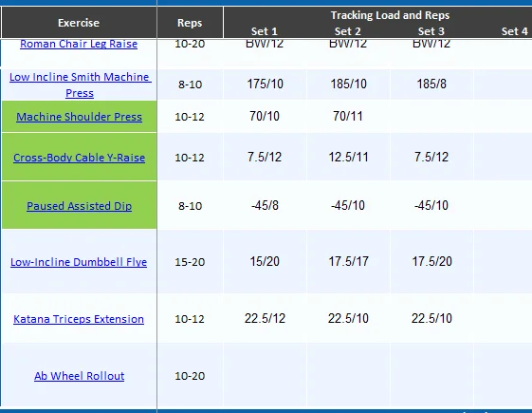This screenshot has width=532, height=413.
Task: Select the 17.5/17 Dumbbell Flye cell
Action: tap(348, 261)
